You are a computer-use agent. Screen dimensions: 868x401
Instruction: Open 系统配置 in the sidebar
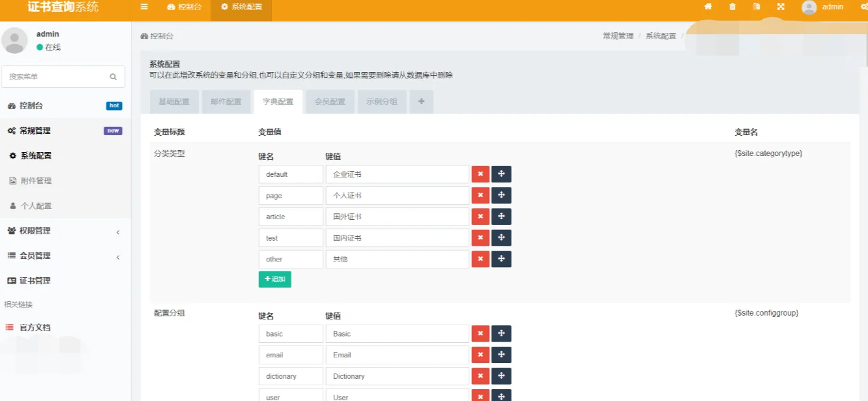66,155
